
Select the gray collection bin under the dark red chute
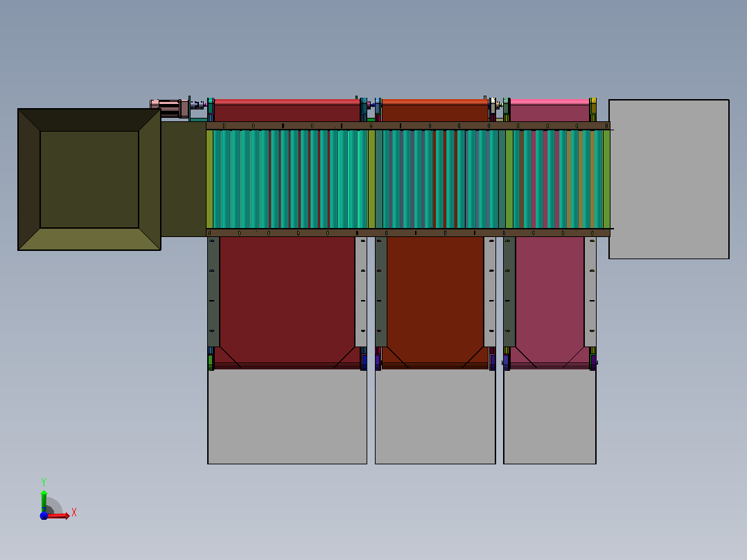coord(288,417)
